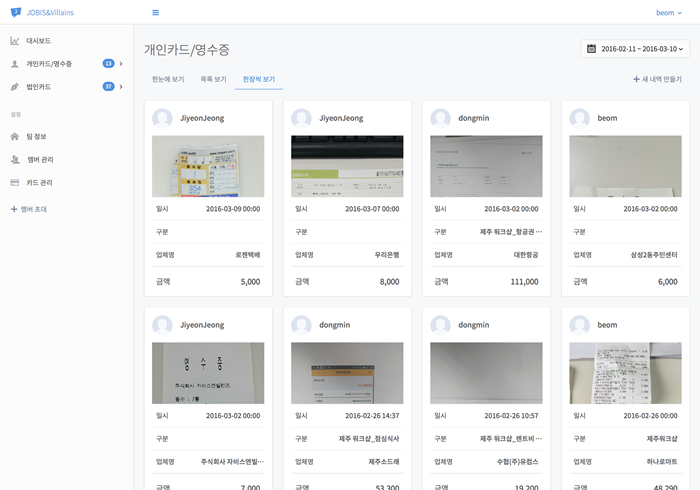Click the avatar on the 제주소드래 card
700x490 pixels.
click(301, 325)
